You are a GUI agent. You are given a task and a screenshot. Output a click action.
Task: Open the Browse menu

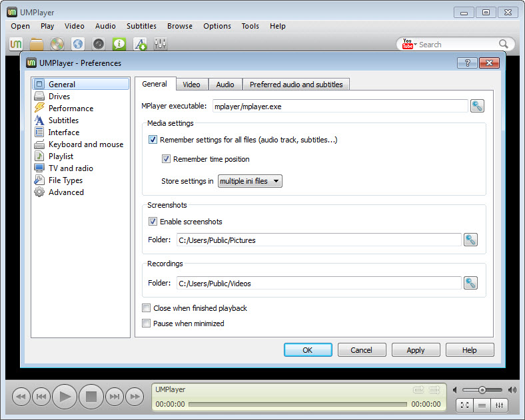(x=180, y=26)
